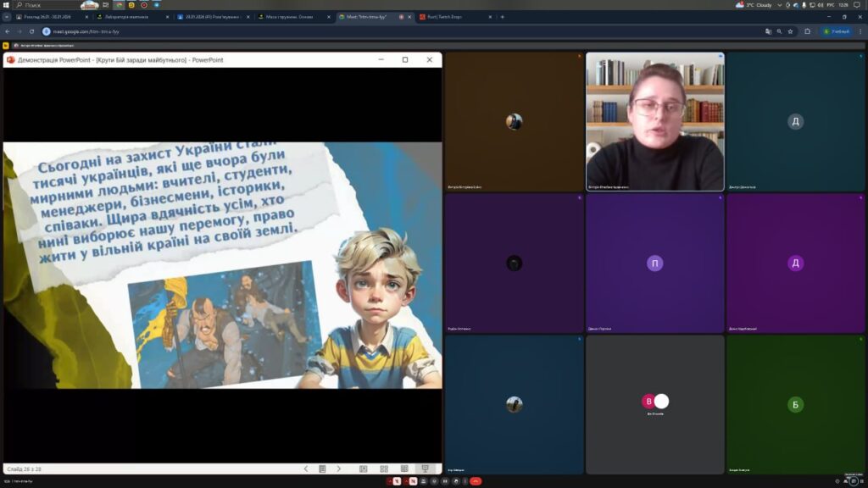Expand the tab search dropdown arrow
868x488 pixels.
(7, 16)
